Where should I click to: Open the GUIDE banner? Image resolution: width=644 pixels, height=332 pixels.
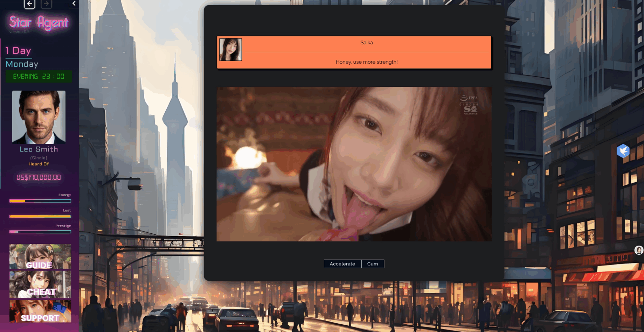pyautogui.click(x=40, y=256)
